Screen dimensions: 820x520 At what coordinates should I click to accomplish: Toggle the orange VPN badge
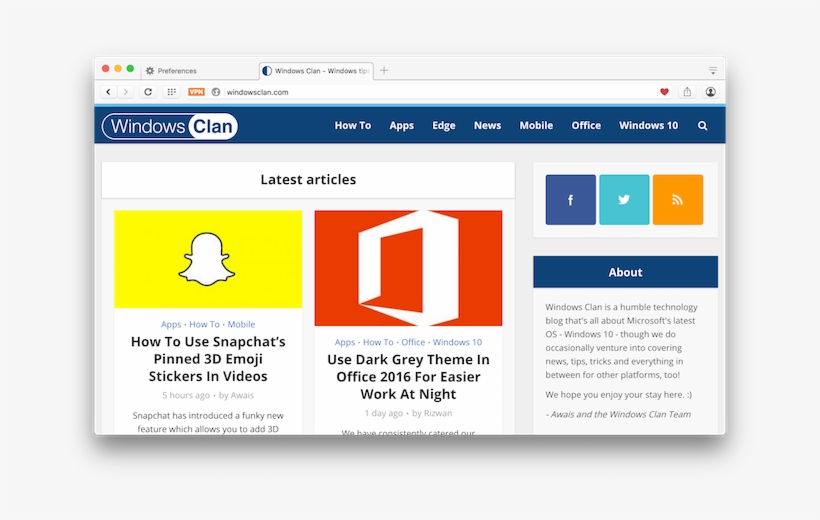coord(196,92)
